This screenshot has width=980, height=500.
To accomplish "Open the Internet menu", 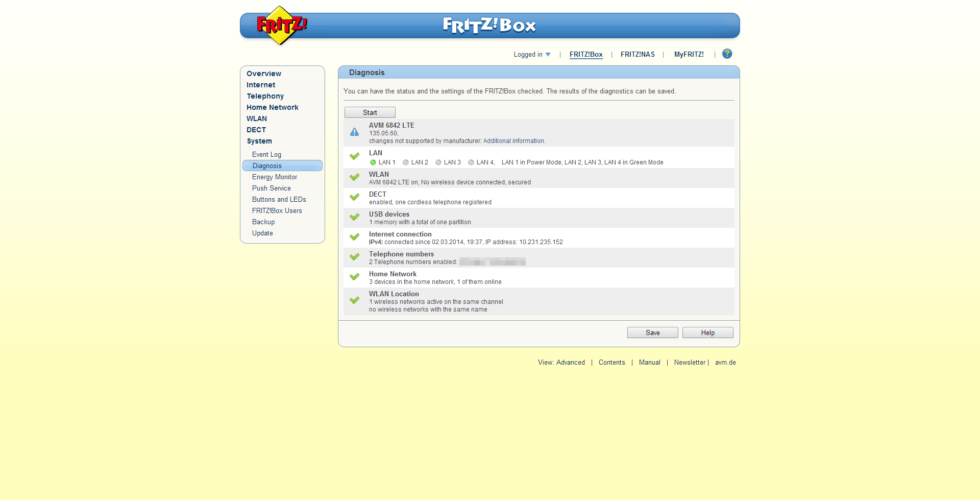I will [261, 85].
